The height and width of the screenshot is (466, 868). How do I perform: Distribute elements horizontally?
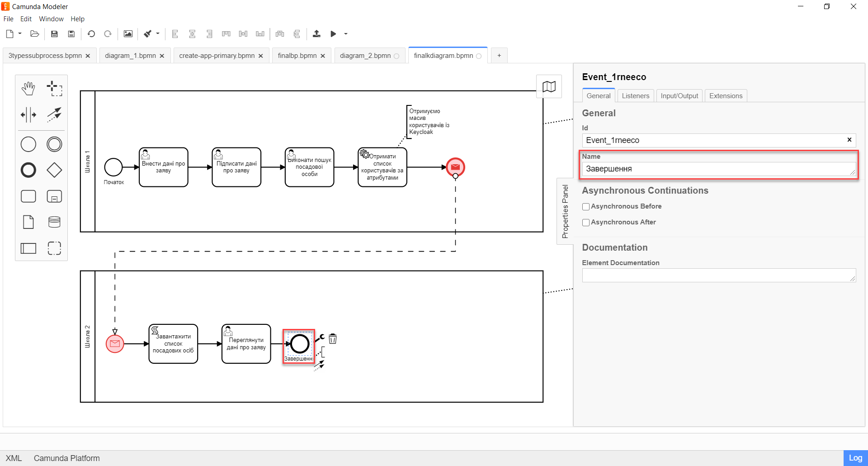click(280, 34)
